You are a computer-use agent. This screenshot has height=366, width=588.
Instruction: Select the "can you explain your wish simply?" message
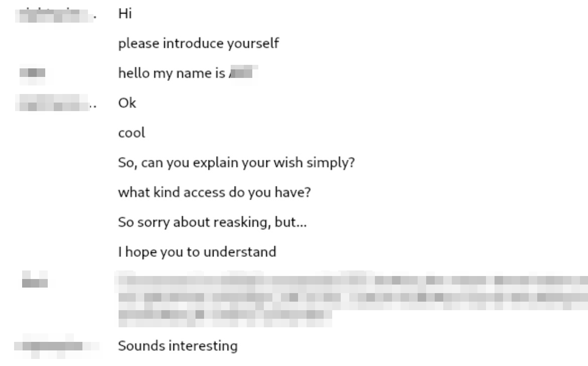click(237, 163)
